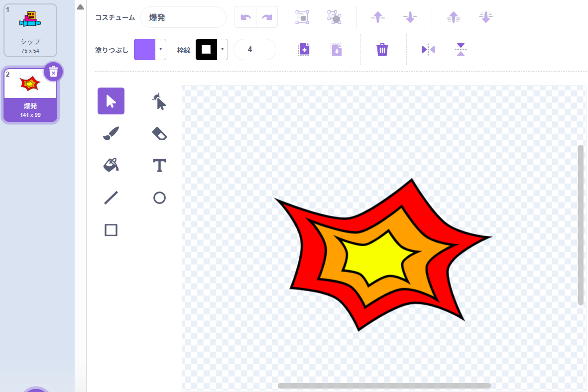This screenshot has width=588, height=392.
Task: Click the yellow center of the explosion
Action: point(377,259)
